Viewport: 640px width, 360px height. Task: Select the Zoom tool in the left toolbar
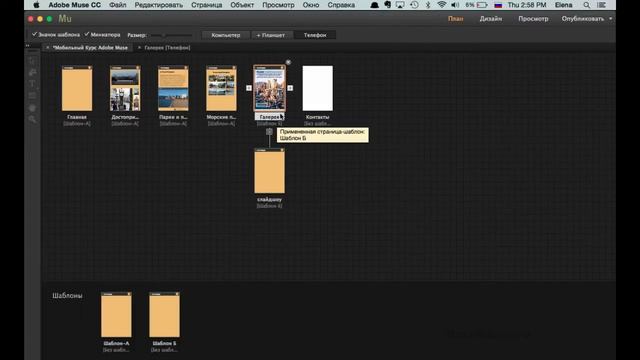[x=32, y=120]
